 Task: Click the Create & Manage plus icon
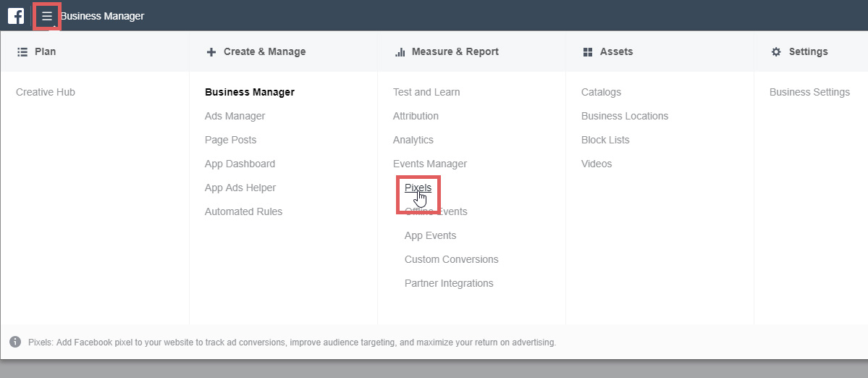pyautogui.click(x=211, y=52)
